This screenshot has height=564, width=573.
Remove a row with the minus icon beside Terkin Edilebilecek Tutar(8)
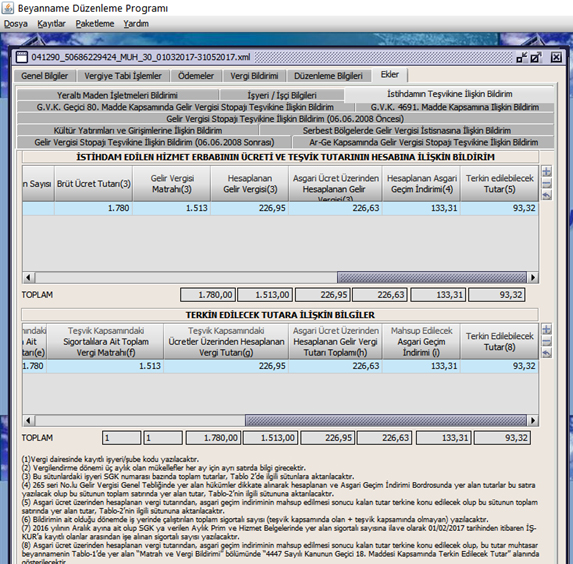(546, 341)
